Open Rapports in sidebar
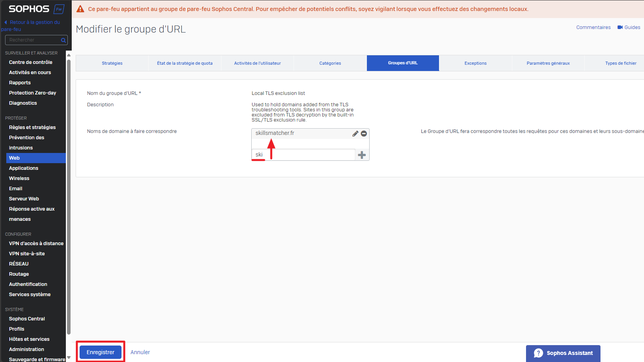The width and height of the screenshot is (644, 362). click(20, 83)
